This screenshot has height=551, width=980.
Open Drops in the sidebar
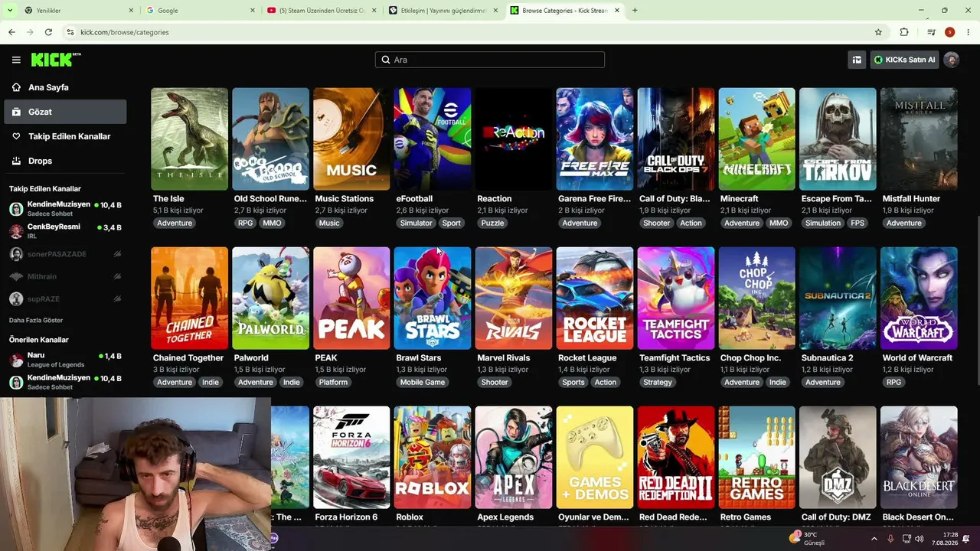point(65,161)
